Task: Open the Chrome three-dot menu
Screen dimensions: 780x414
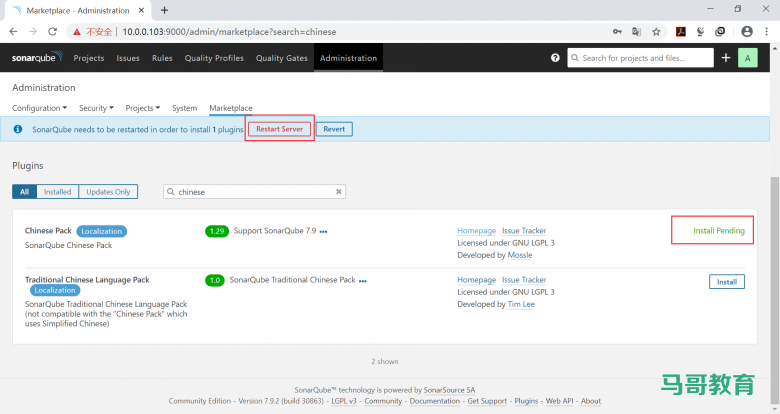Action: click(767, 31)
